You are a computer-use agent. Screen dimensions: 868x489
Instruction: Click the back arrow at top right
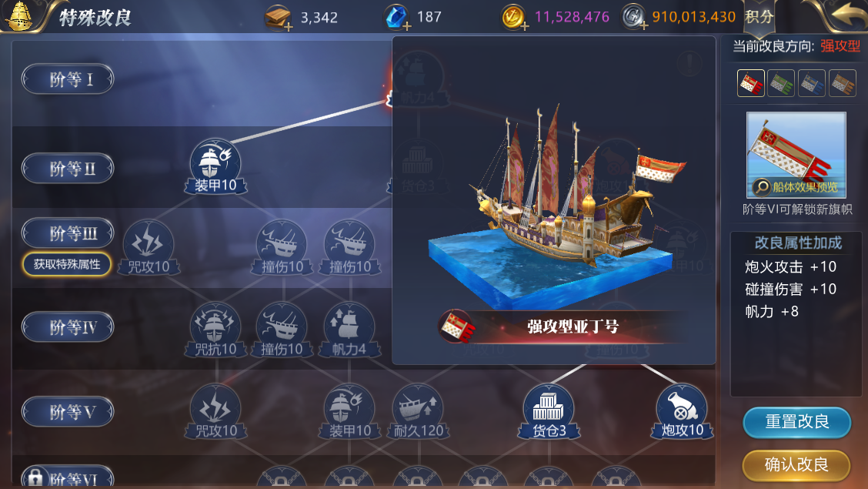pyautogui.click(x=847, y=15)
